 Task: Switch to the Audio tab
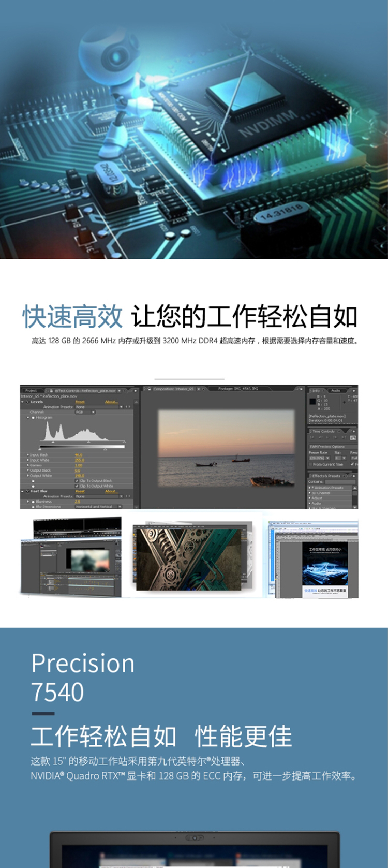(x=336, y=390)
